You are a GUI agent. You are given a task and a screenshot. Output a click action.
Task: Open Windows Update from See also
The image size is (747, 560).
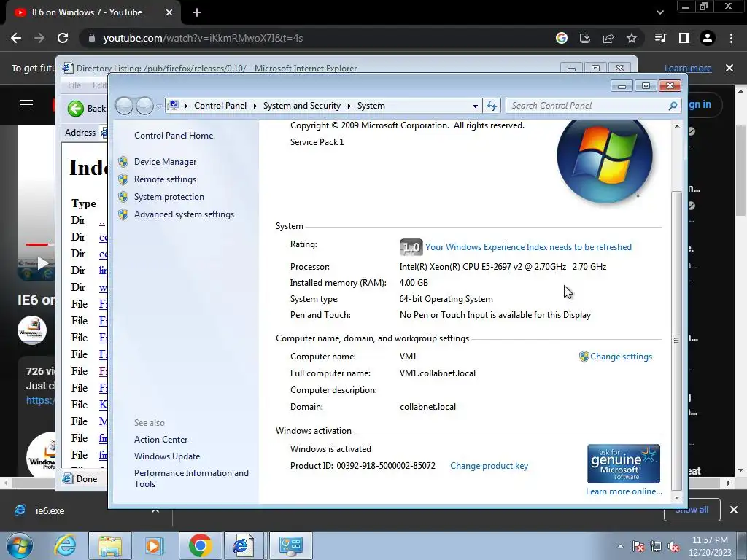[167, 456]
